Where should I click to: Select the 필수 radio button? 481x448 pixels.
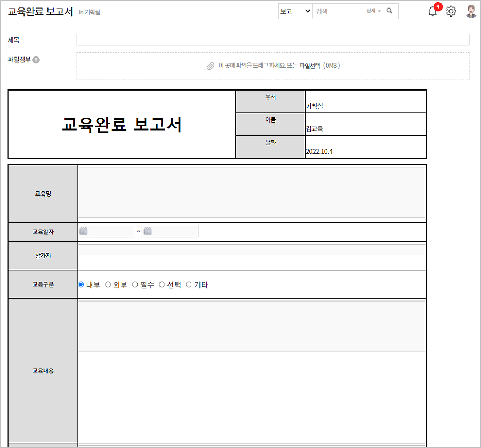point(135,285)
